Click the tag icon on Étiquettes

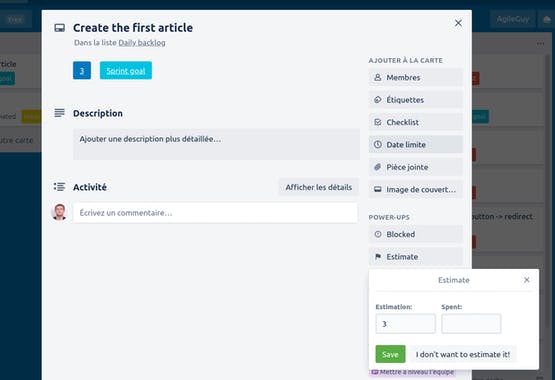[378, 100]
